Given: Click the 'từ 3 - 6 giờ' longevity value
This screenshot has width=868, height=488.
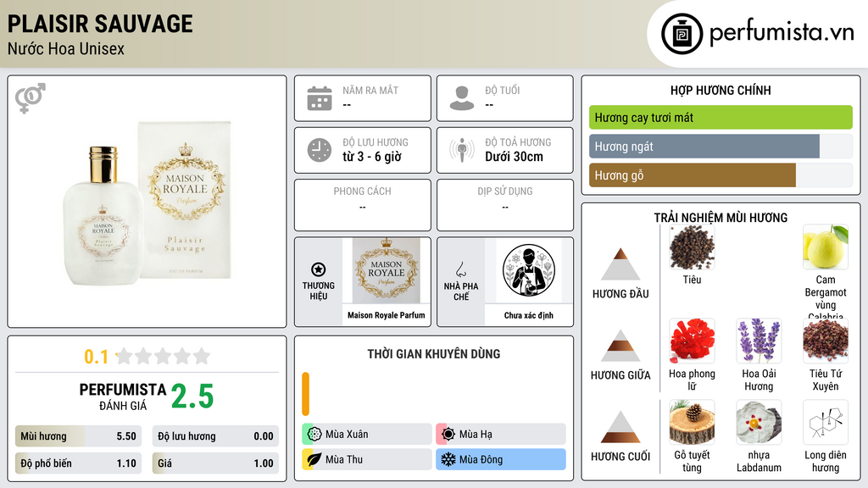Looking at the screenshot, I should (x=372, y=157).
